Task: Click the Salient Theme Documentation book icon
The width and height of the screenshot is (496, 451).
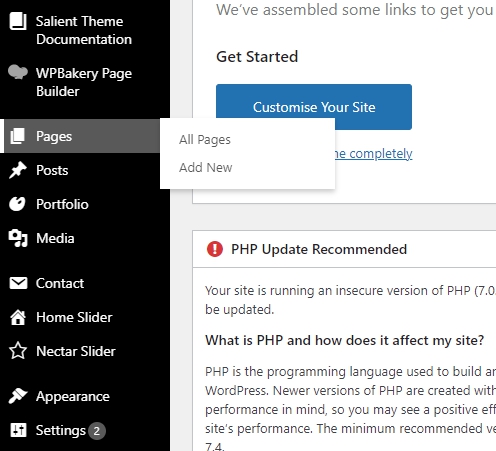Action: (x=18, y=21)
